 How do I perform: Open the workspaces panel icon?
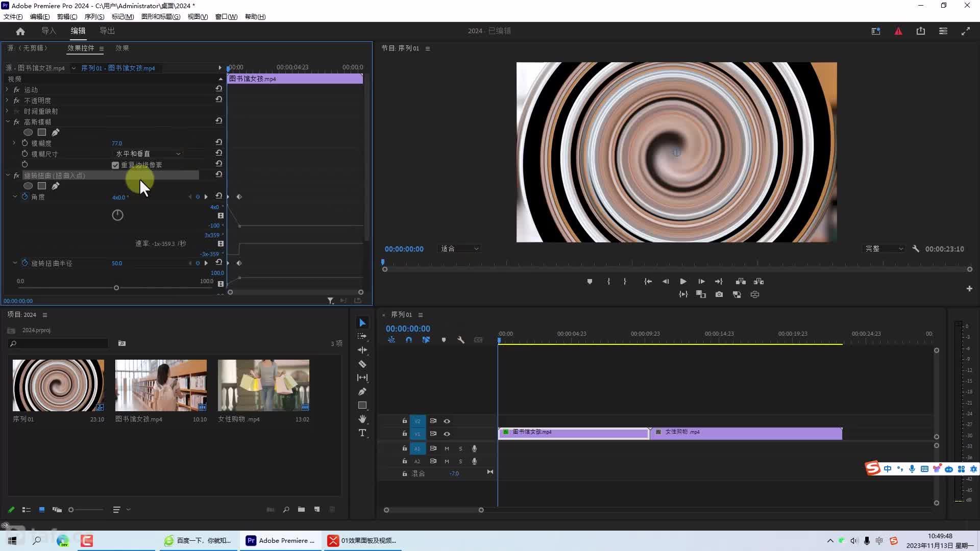[x=876, y=31]
